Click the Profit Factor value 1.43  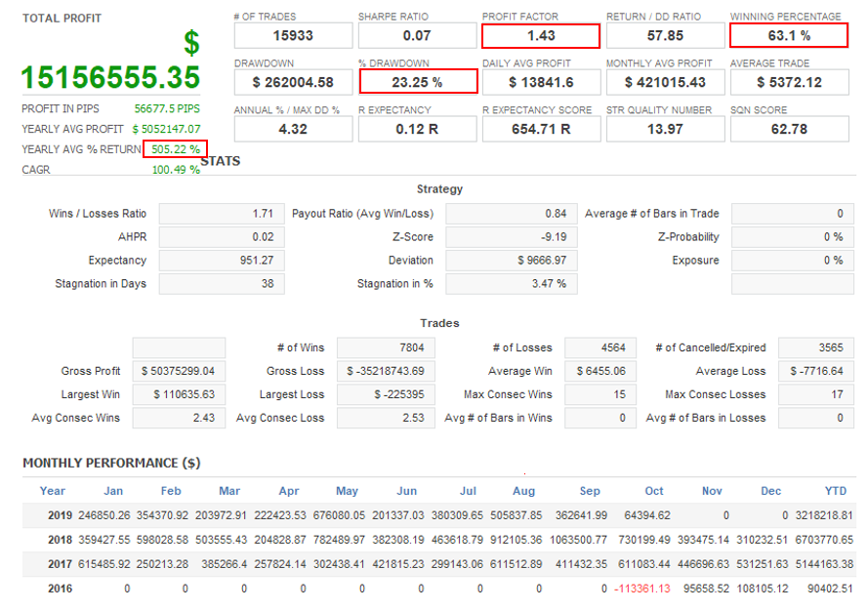click(x=541, y=36)
